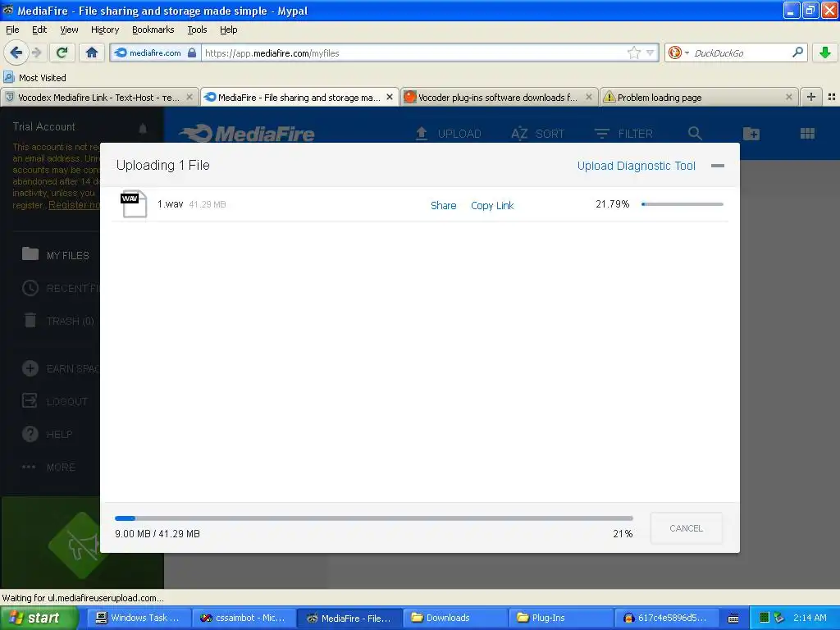Switch to Plug-Ins folder taskbar item
The image size is (840, 630).
click(x=561, y=618)
